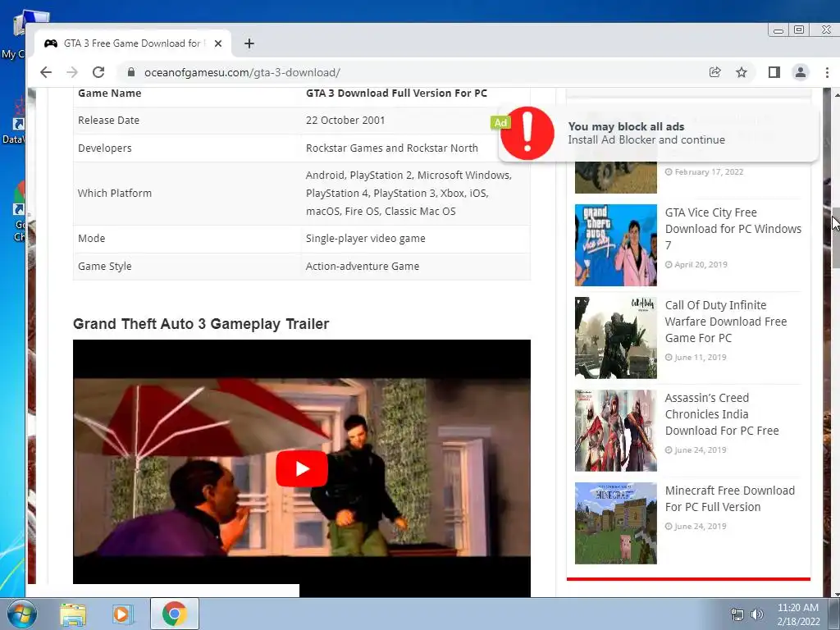Open the Chrome profile avatar

click(801, 72)
